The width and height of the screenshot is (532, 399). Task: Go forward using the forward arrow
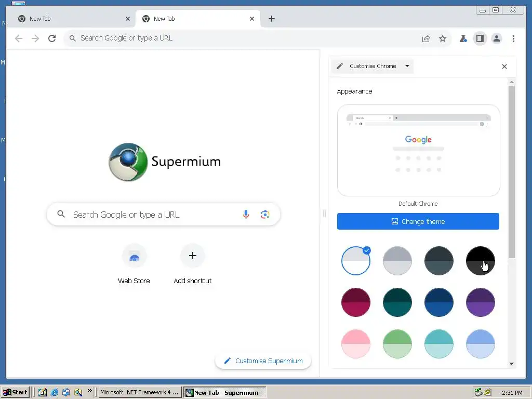(35, 38)
